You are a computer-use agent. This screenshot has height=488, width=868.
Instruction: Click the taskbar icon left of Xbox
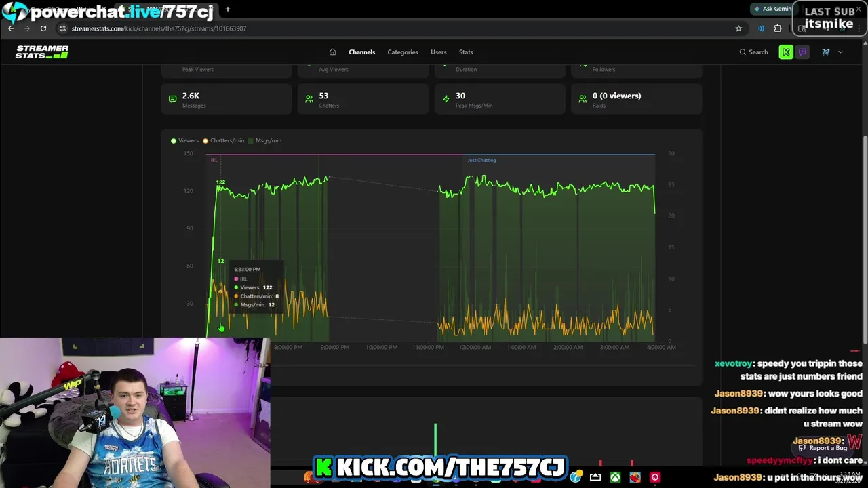(x=595, y=477)
